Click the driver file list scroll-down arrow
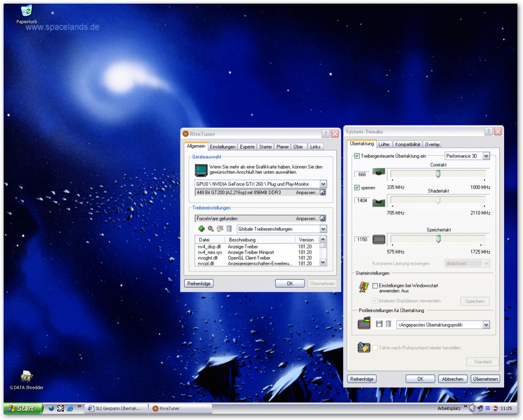523x420 pixels. point(323,262)
